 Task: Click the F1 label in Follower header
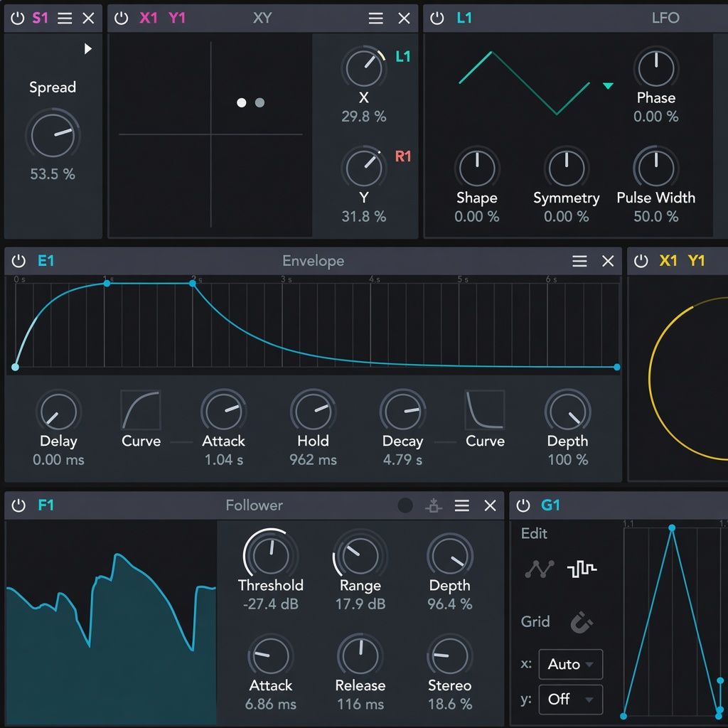click(46, 505)
